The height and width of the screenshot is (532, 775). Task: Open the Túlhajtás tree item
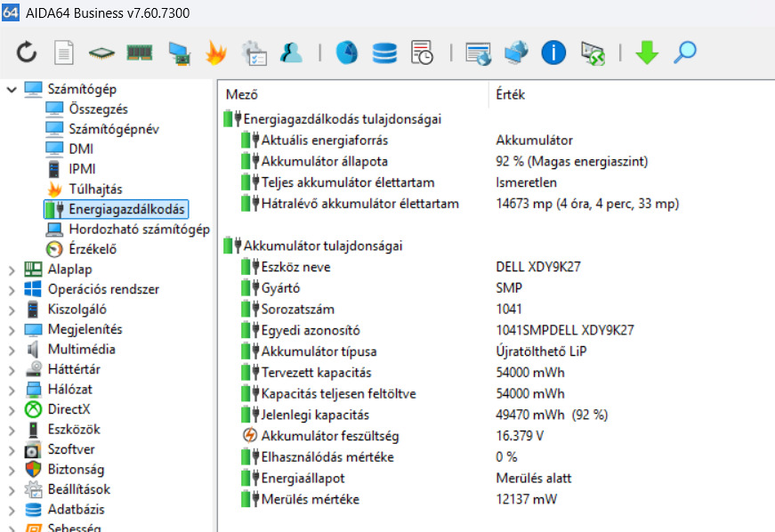84,189
